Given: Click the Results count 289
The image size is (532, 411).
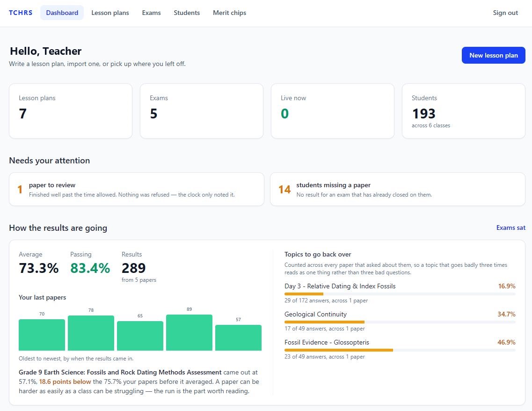Looking at the screenshot, I should pos(134,268).
